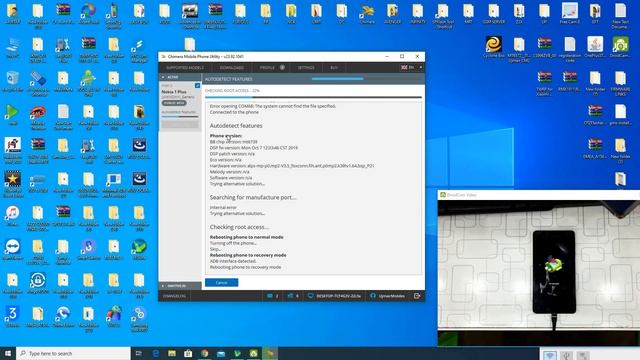Screen dimensions: 640x360
Task: Click the blue edit icon on device card
Action: pos(198,85)
